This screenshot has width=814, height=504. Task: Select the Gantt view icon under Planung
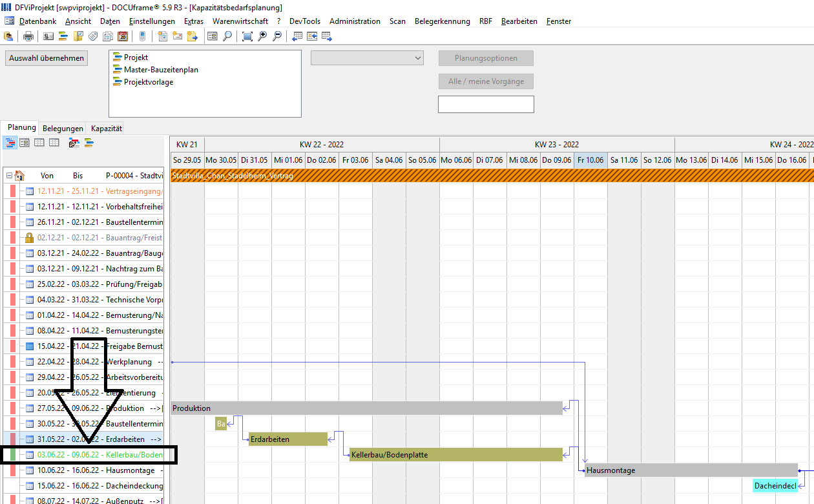(10, 142)
